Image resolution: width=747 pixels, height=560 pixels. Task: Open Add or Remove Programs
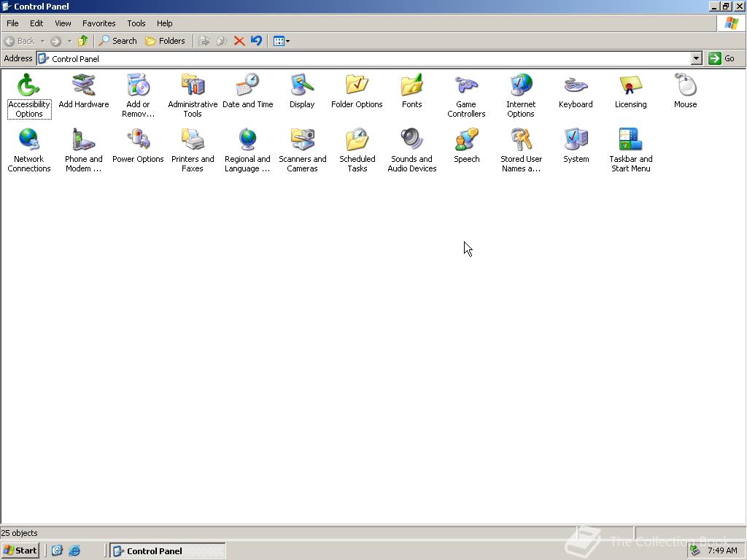tap(138, 96)
